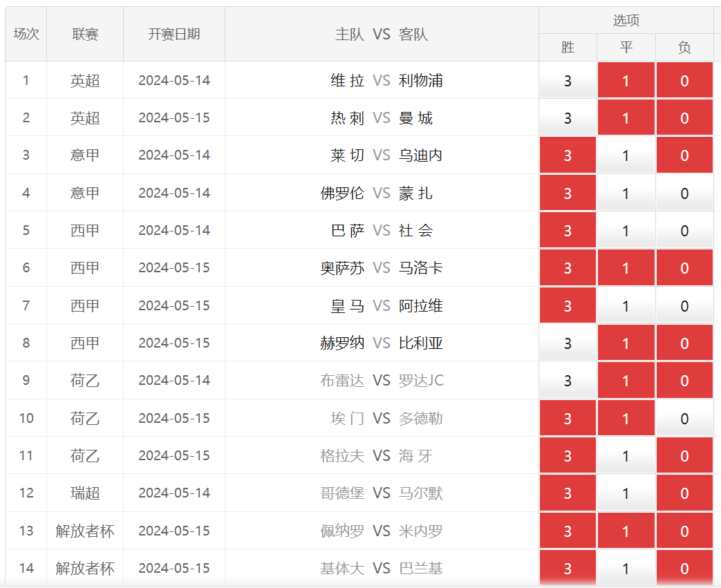Toggle draw option 1 for 维拉 VS 利物浦

[626, 80]
